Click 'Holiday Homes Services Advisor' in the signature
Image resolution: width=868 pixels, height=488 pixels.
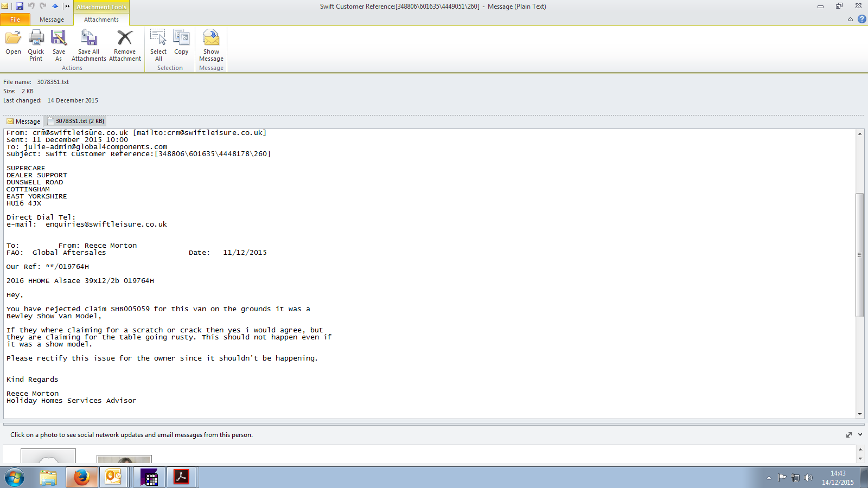[71, 401]
